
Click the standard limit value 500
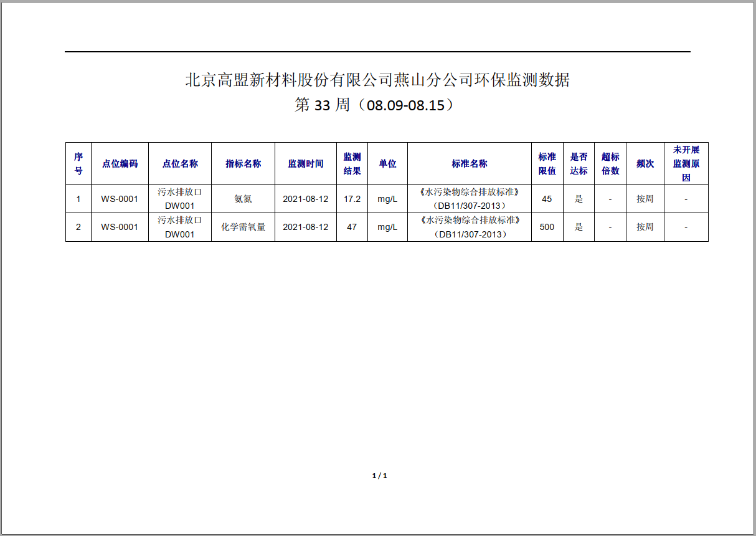[546, 227]
